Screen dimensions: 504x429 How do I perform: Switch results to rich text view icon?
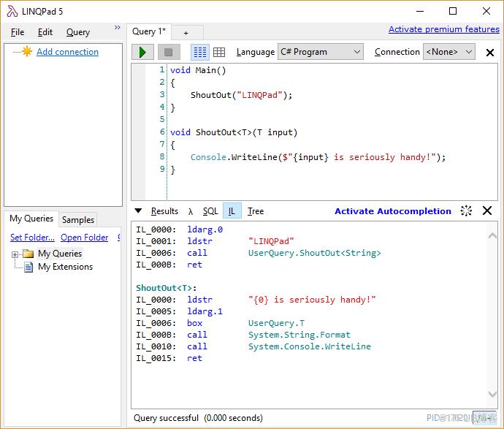[200, 52]
